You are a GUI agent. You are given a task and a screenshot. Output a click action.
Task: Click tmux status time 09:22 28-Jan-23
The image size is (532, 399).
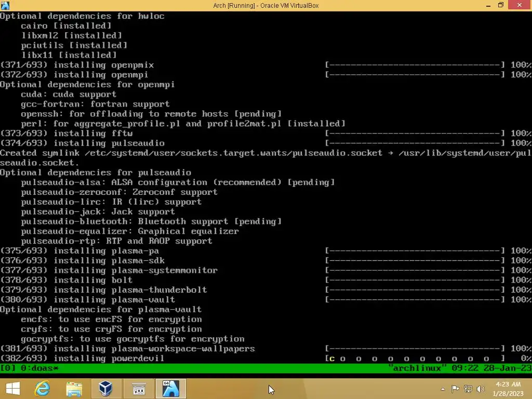pos(491,368)
